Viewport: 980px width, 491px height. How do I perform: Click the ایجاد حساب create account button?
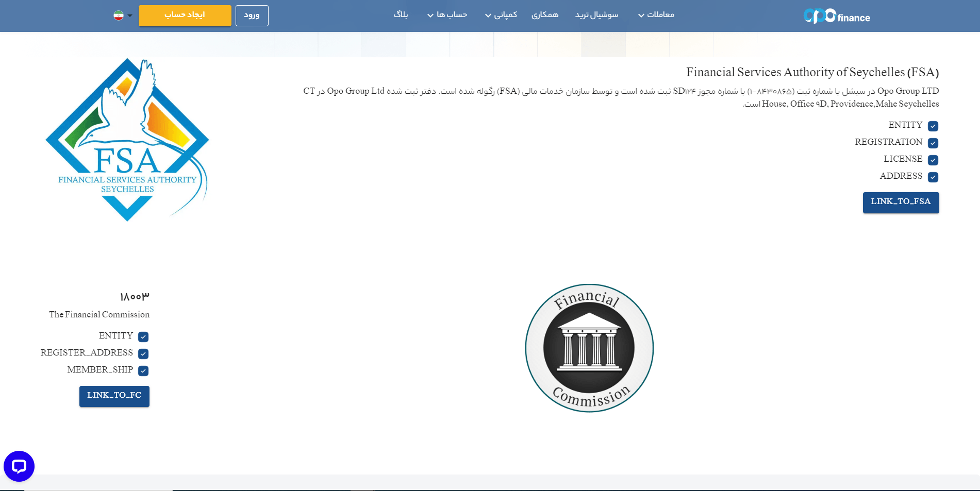pos(185,15)
